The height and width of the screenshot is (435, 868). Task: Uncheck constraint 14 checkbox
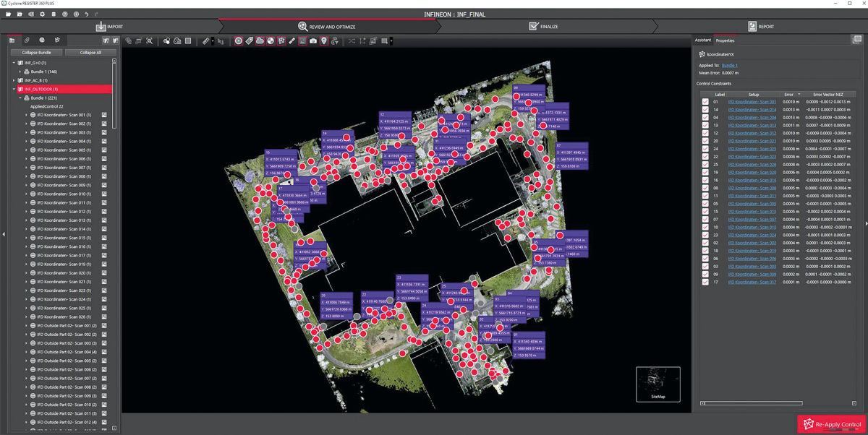705,110
